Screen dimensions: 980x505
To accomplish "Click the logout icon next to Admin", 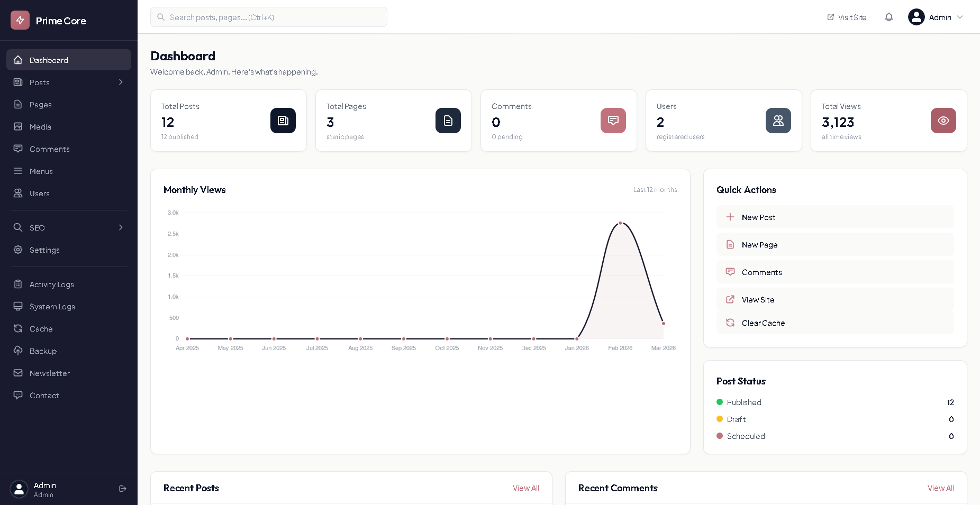I will [x=122, y=489].
